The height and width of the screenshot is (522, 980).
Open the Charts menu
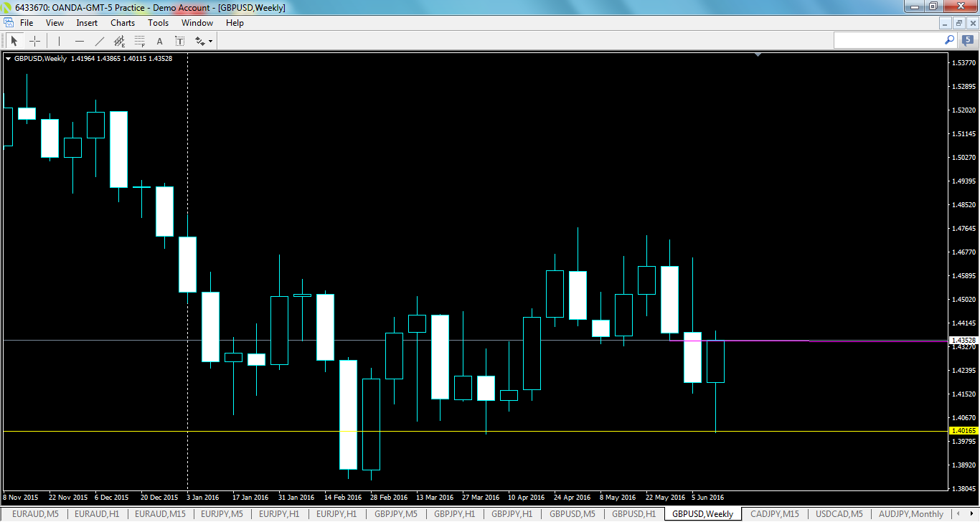point(122,22)
